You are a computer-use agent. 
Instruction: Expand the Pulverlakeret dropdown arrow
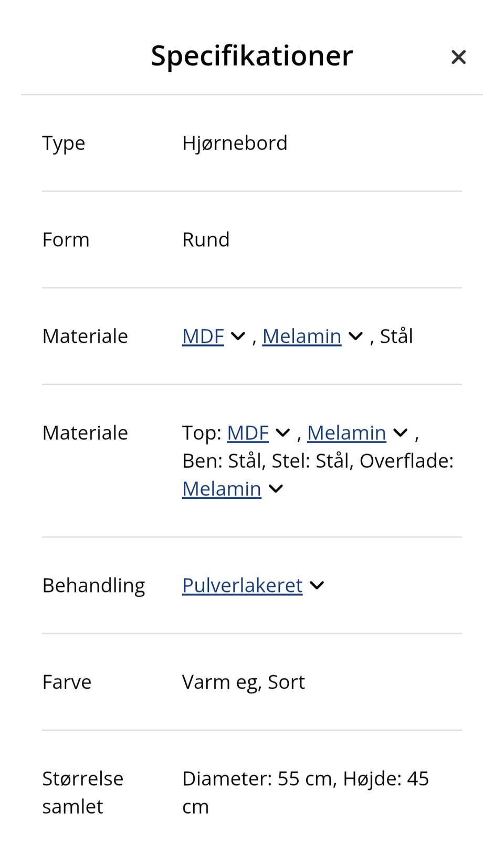(317, 585)
